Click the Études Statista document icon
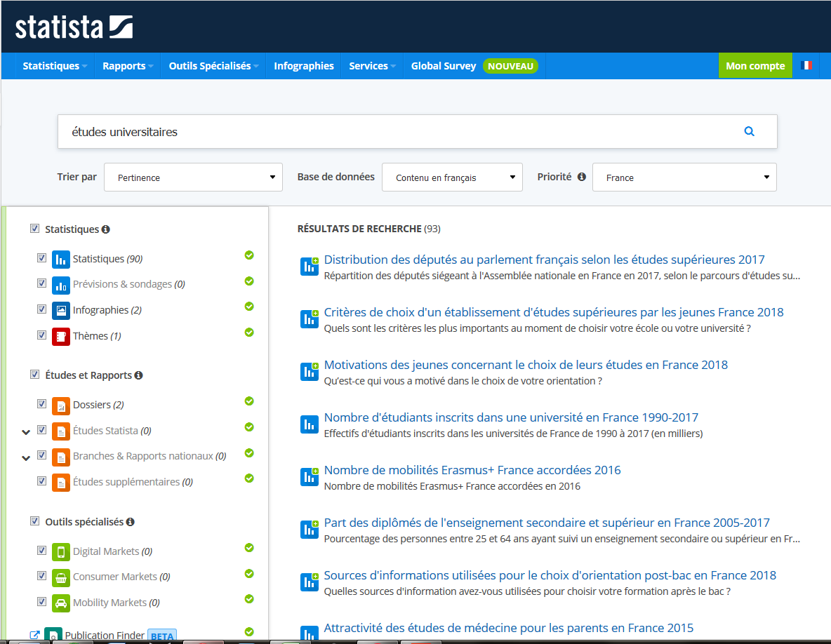The height and width of the screenshot is (644, 831). 61,431
